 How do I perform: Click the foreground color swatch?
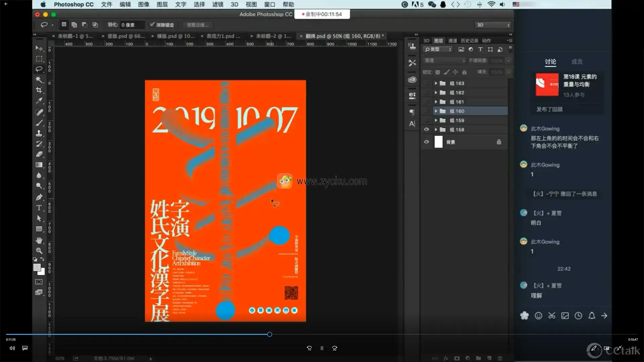click(x=37, y=267)
